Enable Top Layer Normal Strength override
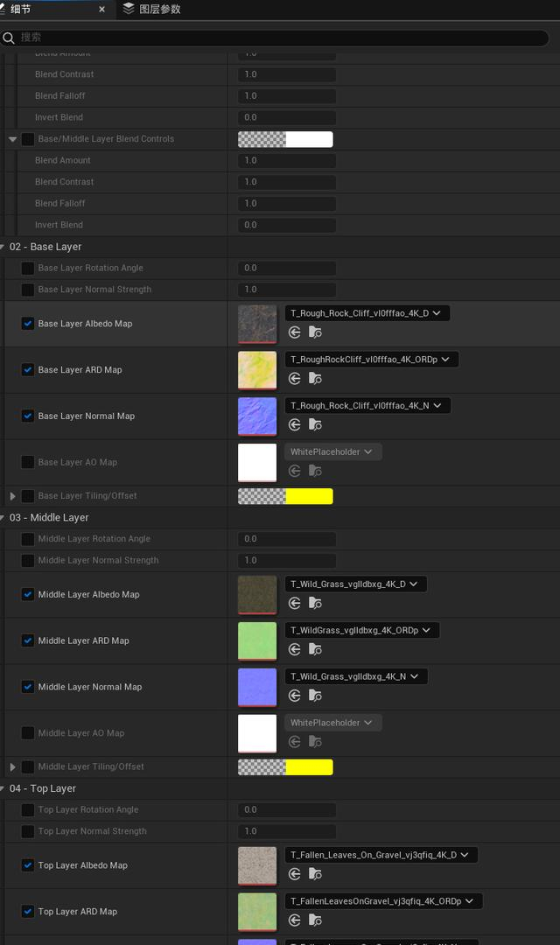This screenshot has width=560, height=945. pyautogui.click(x=28, y=831)
